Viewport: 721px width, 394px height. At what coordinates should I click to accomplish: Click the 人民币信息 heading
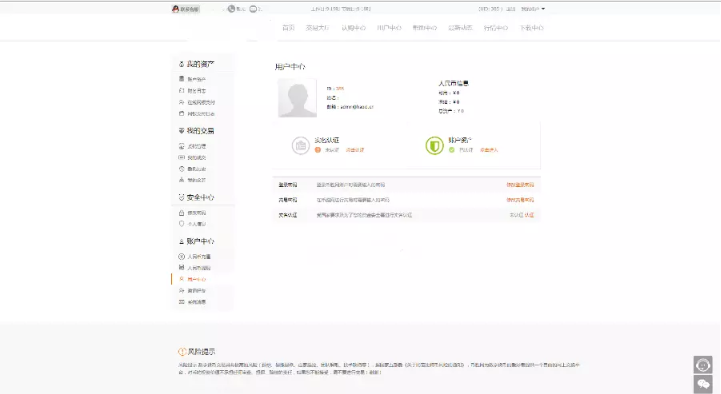453,83
